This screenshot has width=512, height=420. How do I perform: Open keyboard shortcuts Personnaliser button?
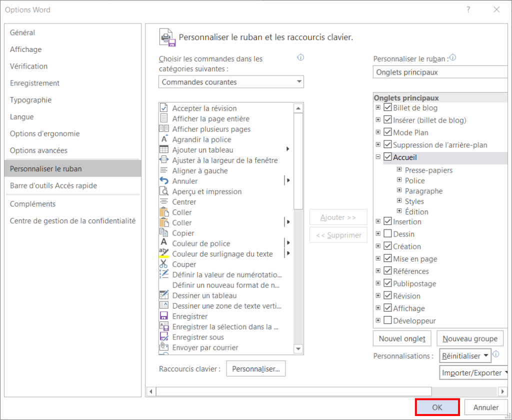256,368
